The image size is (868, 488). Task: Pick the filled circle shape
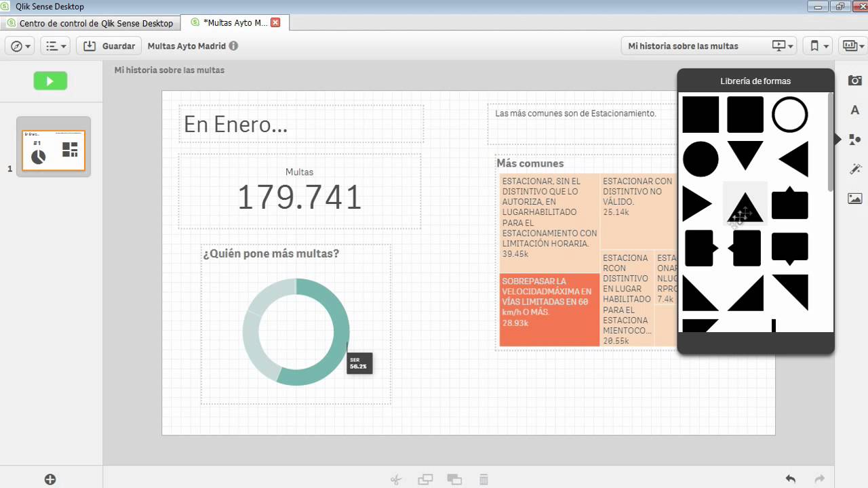pos(701,159)
